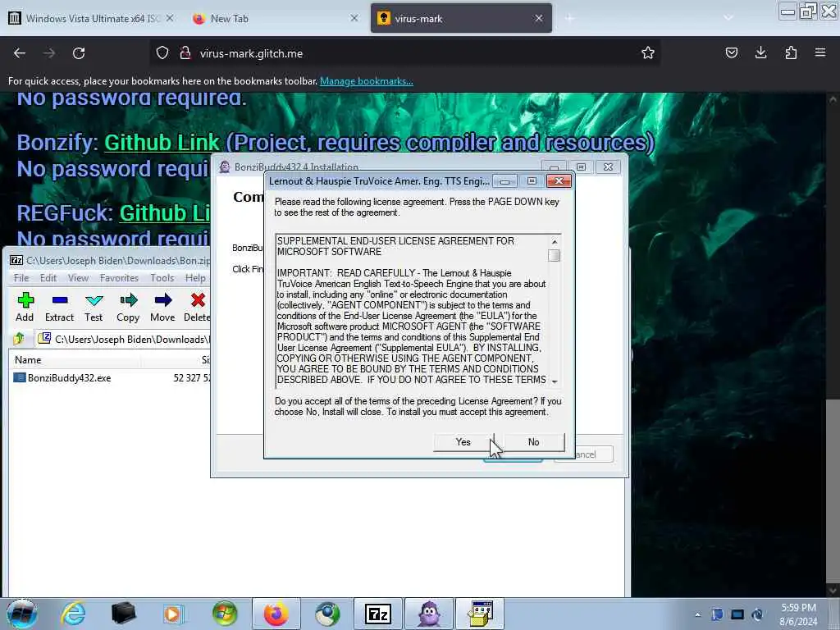This screenshot has width=840, height=630.
Task: Click the Manage bookmarks link
Action: click(x=367, y=81)
